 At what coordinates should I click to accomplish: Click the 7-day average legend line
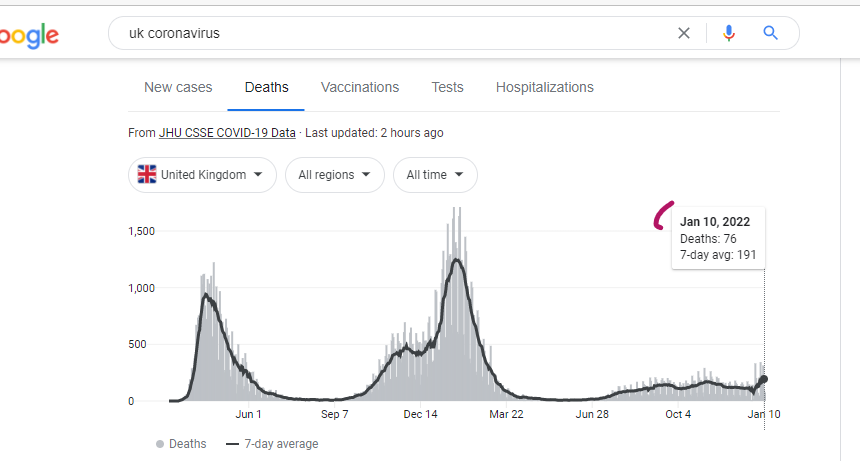tap(233, 444)
